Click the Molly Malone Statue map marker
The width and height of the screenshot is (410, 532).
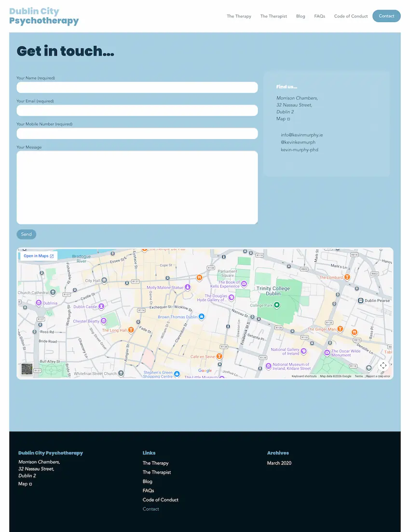click(187, 287)
